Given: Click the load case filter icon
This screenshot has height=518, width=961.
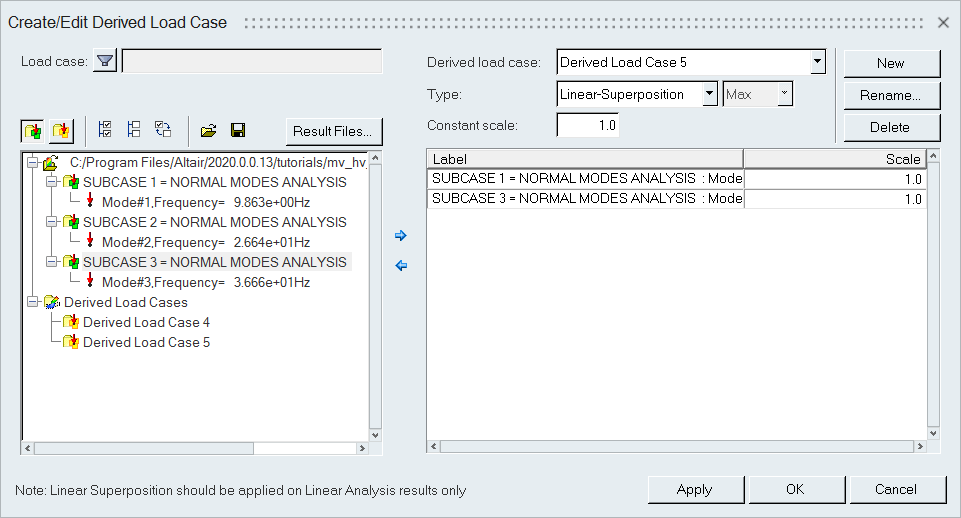Looking at the screenshot, I should point(105,62).
